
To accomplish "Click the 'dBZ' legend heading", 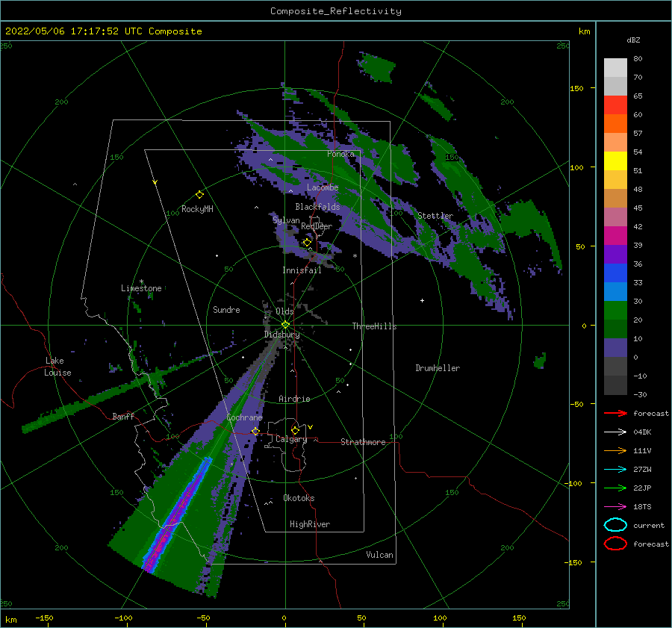I will click(633, 40).
